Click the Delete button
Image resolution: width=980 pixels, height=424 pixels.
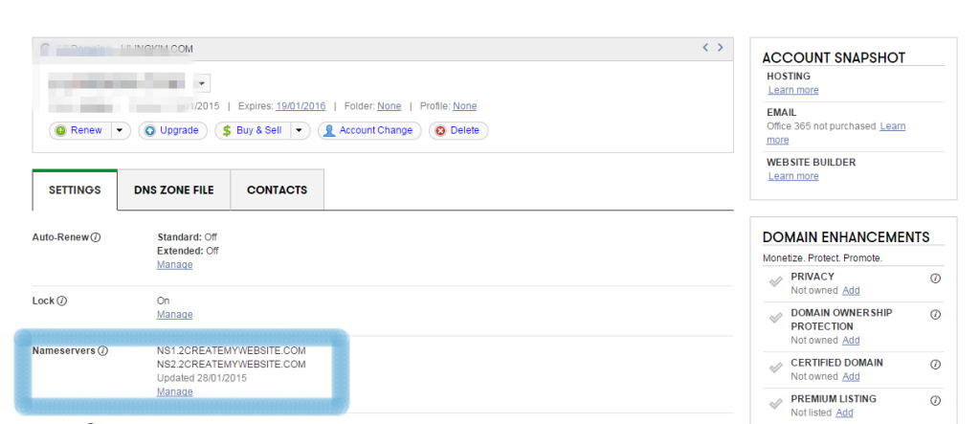tap(456, 130)
